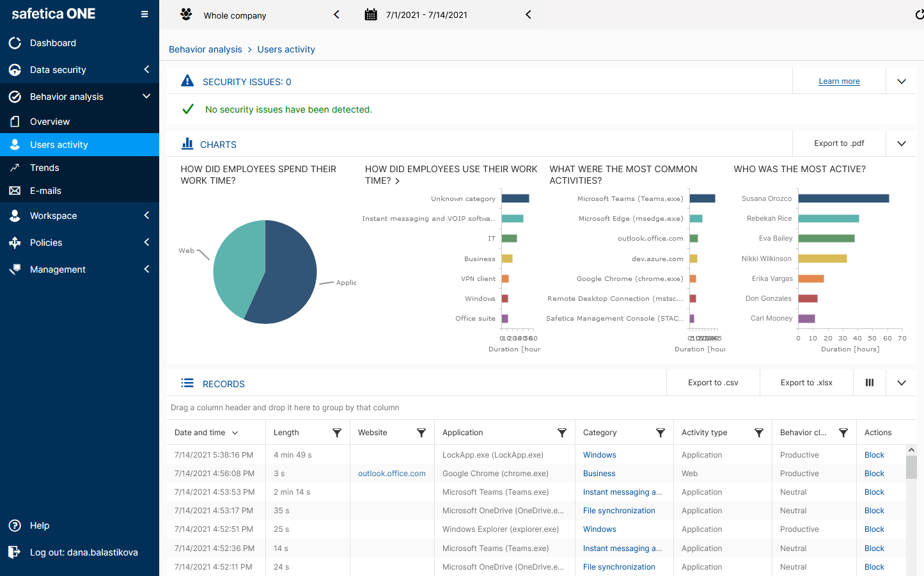
Task: Click the Management icon in sidebar
Action: click(x=15, y=269)
